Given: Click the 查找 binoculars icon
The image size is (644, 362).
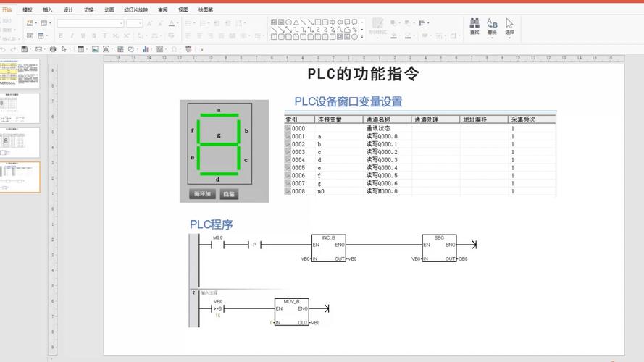Looking at the screenshot, I should point(474,23).
